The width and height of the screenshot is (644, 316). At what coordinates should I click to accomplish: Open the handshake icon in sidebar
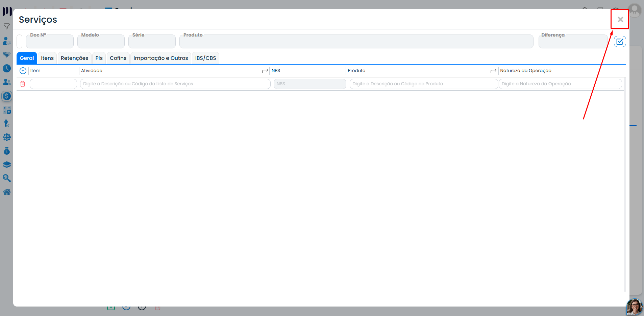tap(7, 54)
